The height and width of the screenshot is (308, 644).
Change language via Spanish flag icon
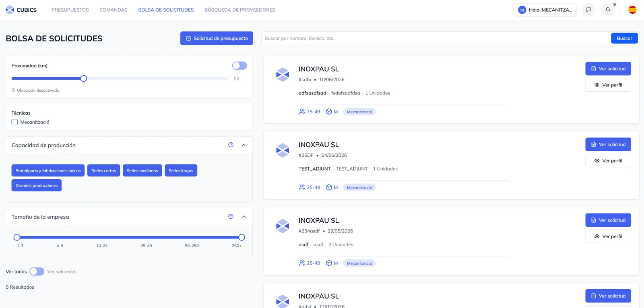[x=632, y=10]
